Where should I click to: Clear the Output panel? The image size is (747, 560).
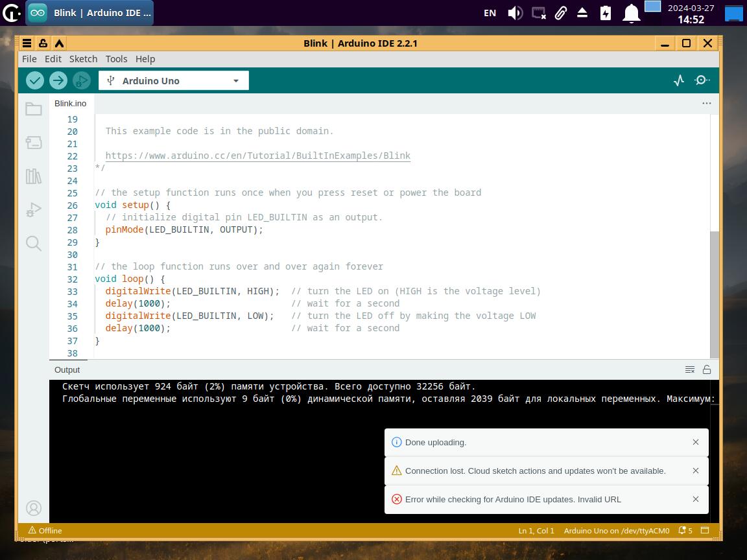pyautogui.click(x=690, y=370)
